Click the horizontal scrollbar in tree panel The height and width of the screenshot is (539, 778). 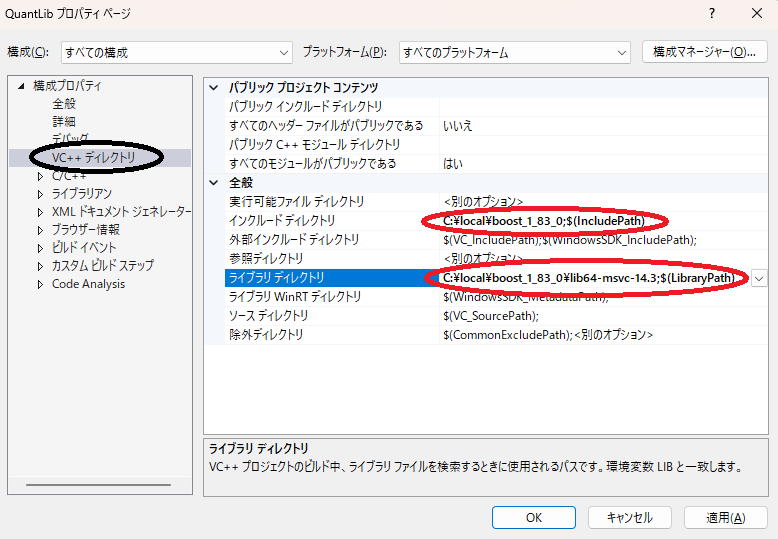tap(98, 484)
